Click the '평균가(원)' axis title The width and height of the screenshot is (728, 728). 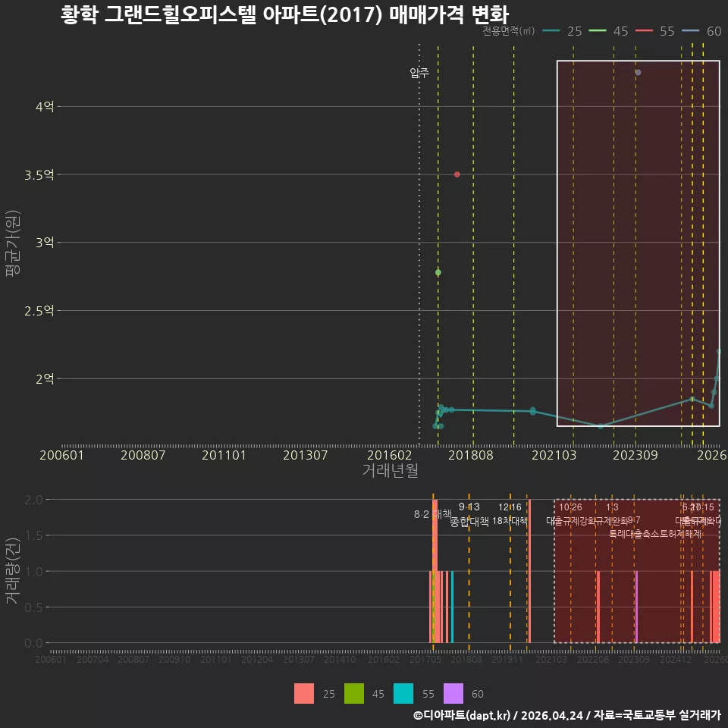(13, 243)
